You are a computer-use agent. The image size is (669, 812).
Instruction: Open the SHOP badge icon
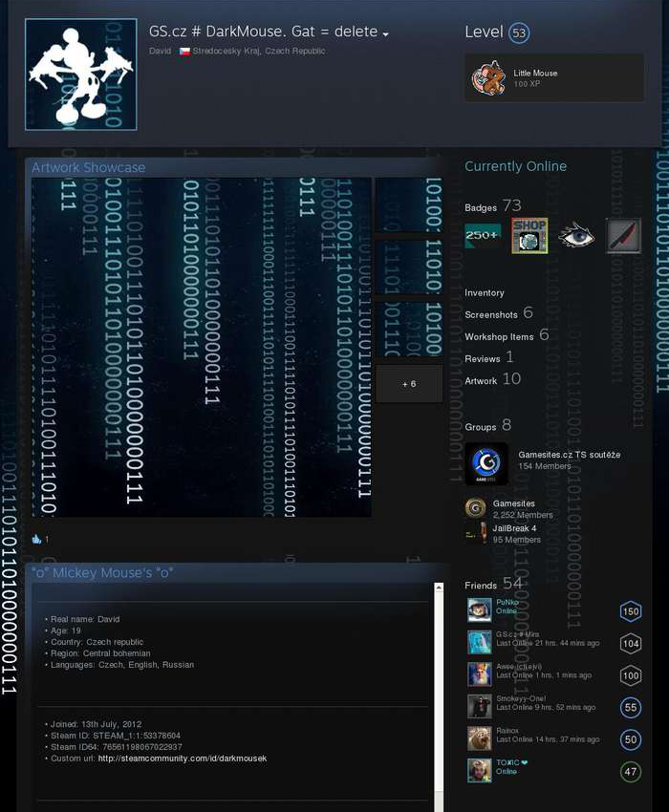[529, 236]
